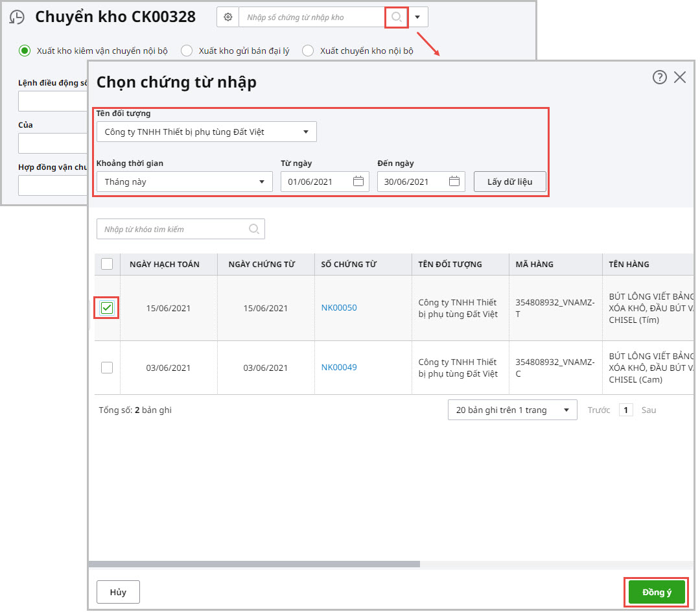
Task: Uncheck the NK00050 row checkbox
Action: [x=107, y=308]
